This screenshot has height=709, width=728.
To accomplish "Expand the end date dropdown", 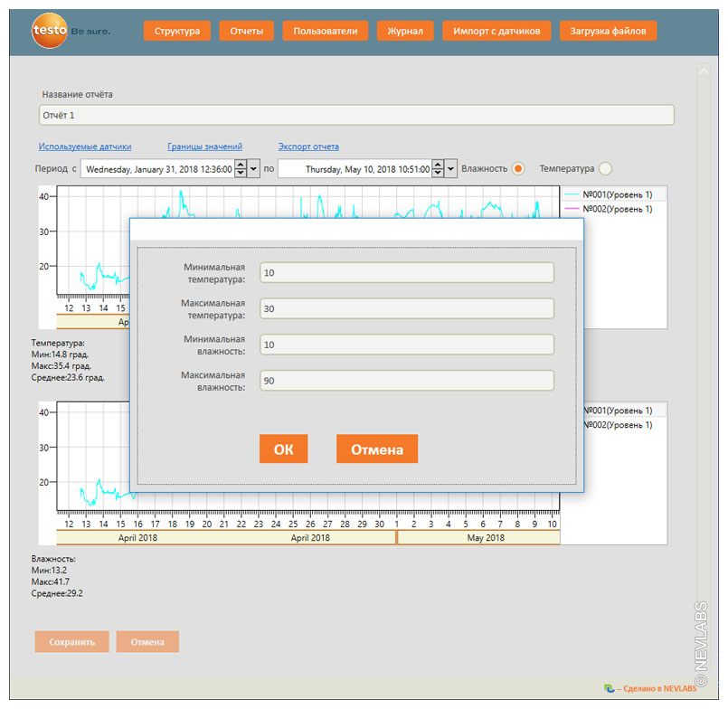I will pos(450,168).
